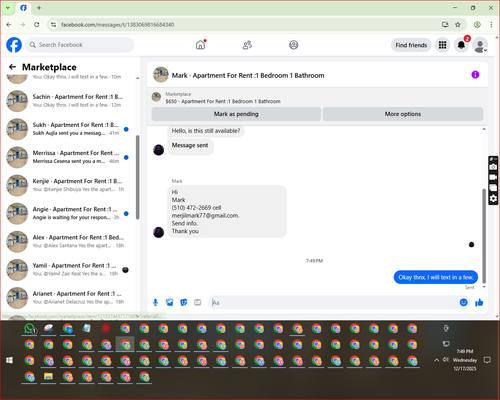Screen dimensions: 500x400
Task: Open File Explorer from the taskbar
Action: 48,377
